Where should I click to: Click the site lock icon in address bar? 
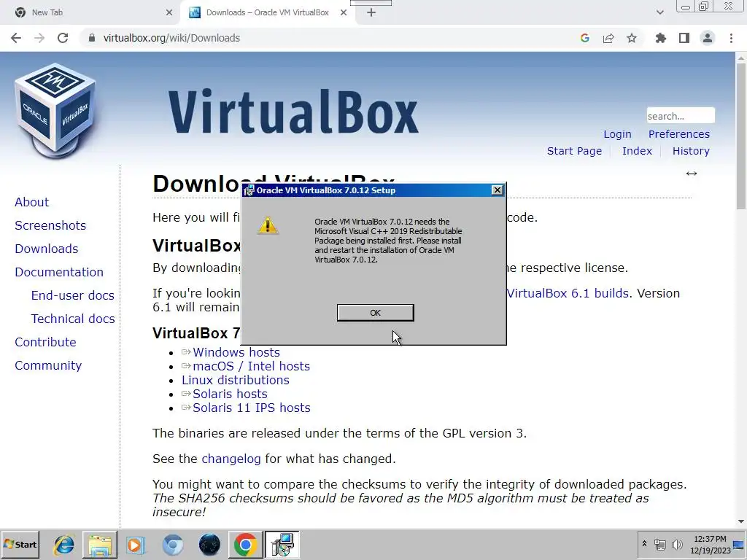point(92,38)
